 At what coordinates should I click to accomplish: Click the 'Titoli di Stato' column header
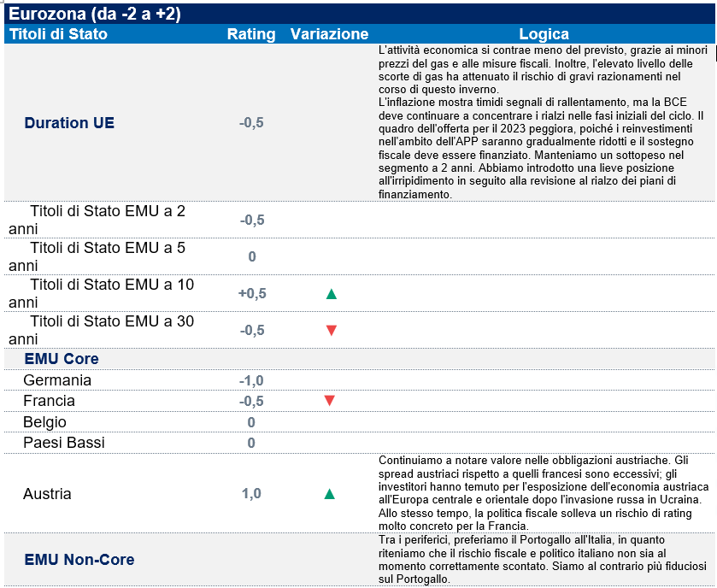(x=58, y=35)
